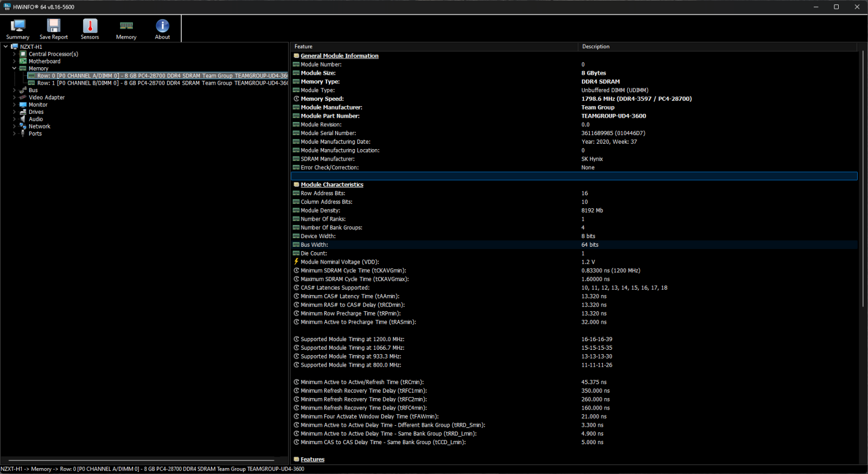The image size is (868, 474).
Task: Click the Module Characteristics folder icon
Action: tap(296, 184)
